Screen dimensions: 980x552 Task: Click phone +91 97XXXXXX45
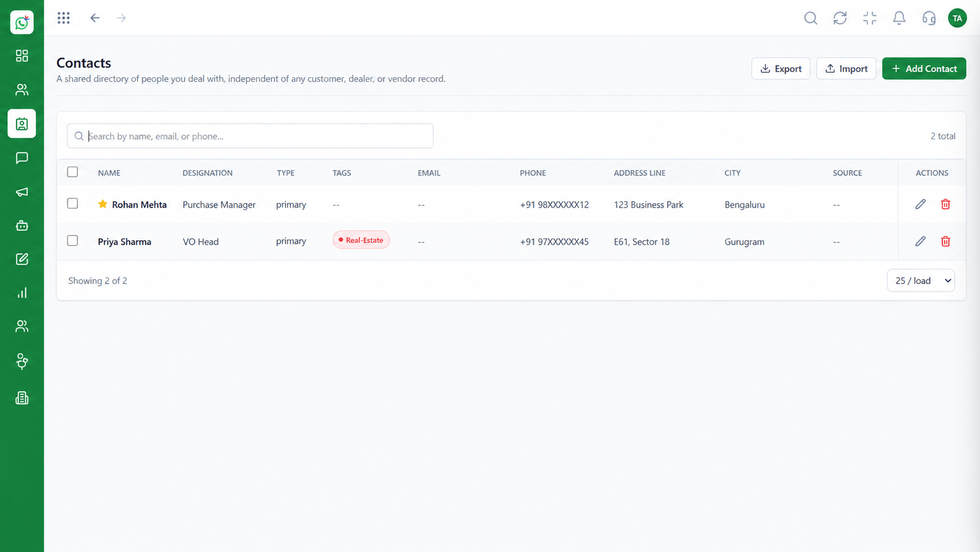(554, 242)
